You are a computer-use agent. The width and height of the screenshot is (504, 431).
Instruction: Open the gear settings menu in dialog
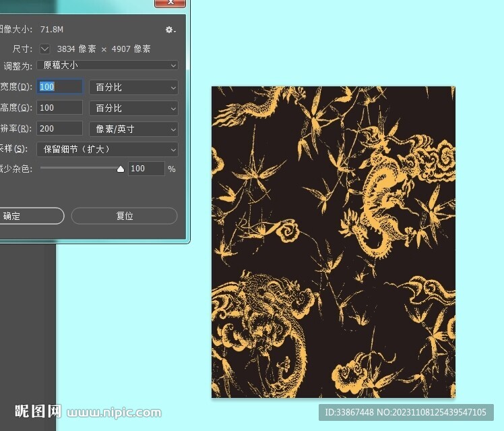pos(170,30)
